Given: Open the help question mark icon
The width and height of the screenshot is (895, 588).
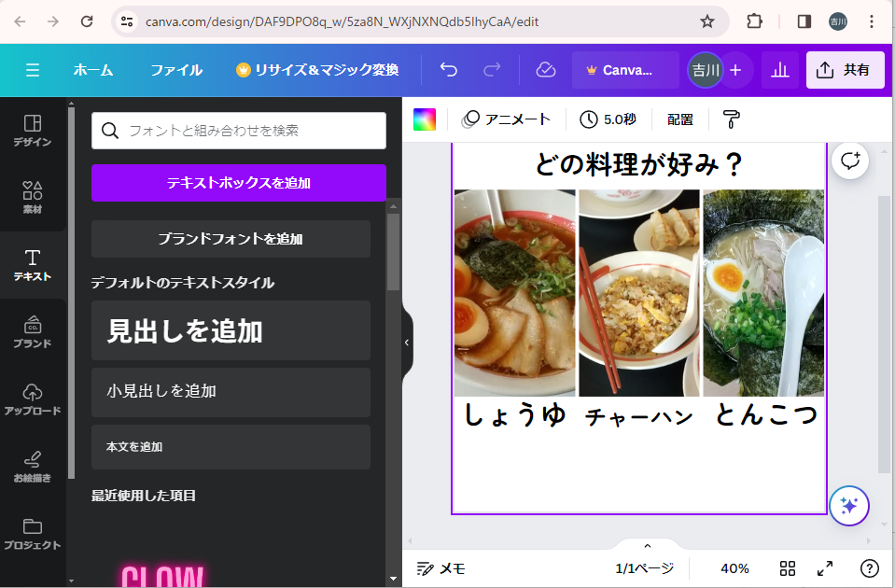Looking at the screenshot, I should pos(869,568).
